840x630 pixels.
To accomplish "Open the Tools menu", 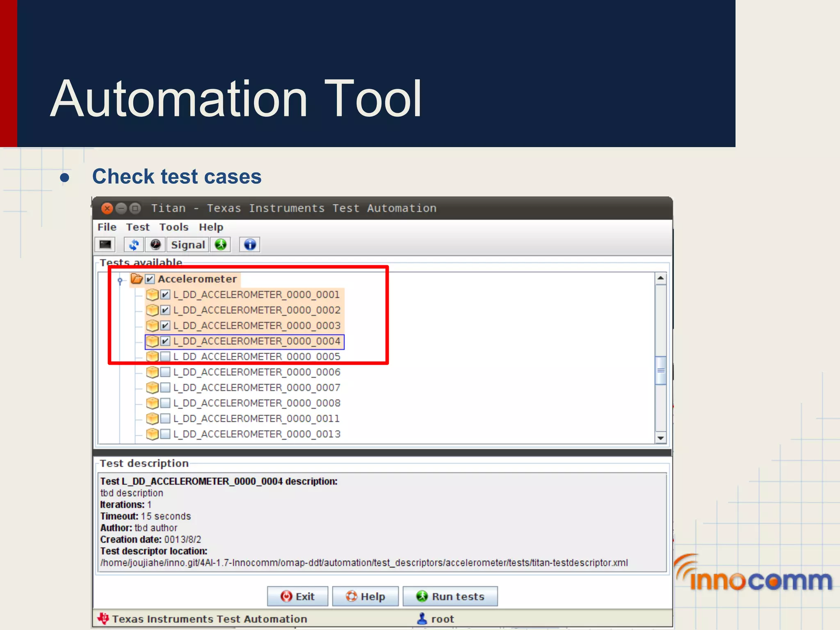I will [174, 227].
